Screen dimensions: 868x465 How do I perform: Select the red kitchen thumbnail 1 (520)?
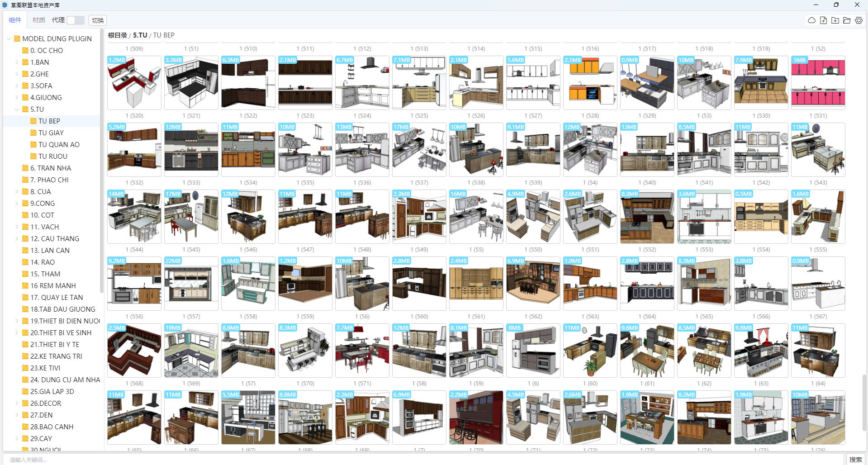click(134, 83)
